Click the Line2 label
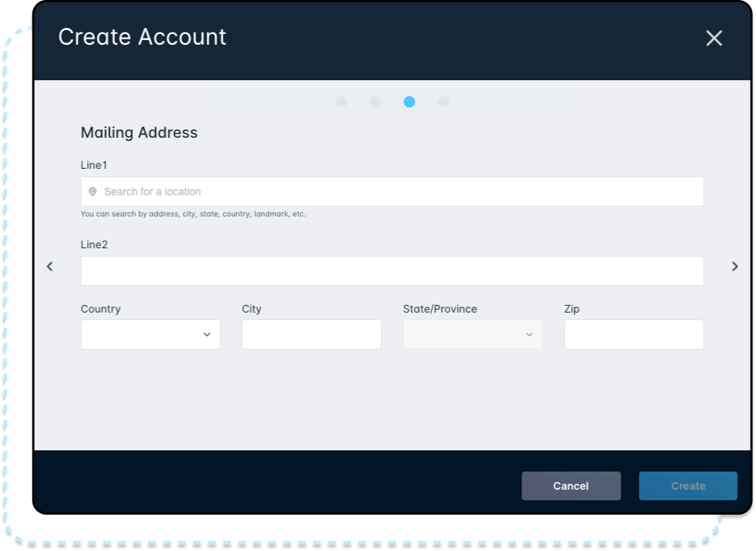 tap(94, 244)
